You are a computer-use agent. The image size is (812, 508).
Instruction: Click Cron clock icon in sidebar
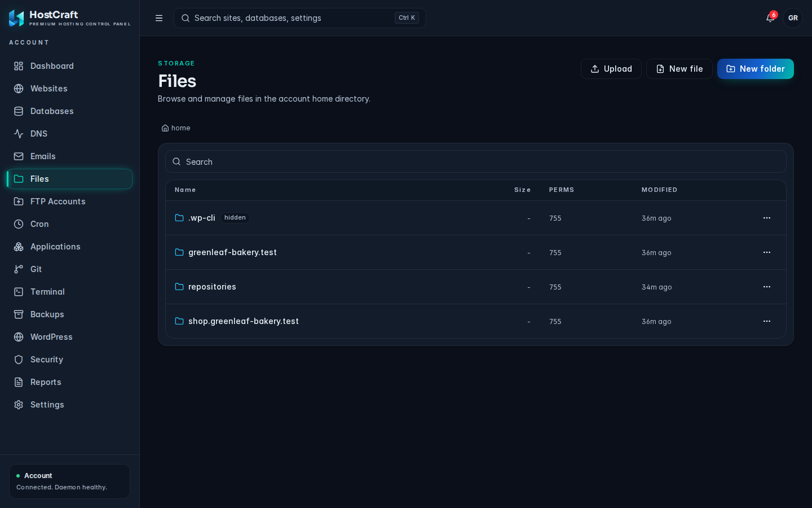point(19,224)
